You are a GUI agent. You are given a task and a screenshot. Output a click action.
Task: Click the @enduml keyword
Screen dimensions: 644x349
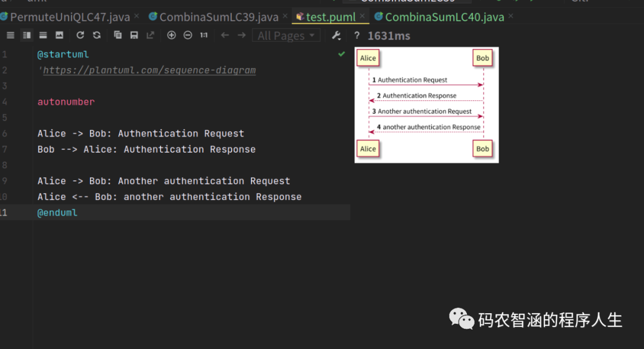click(57, 213)
